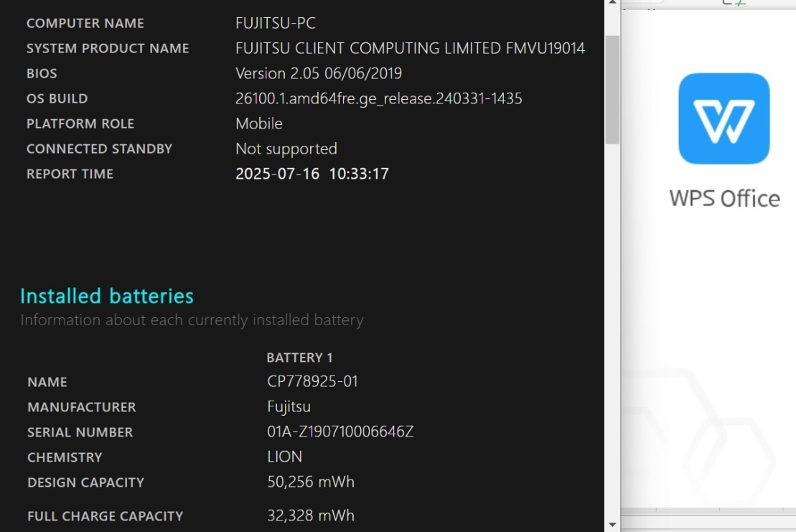796x532 pixels.
Task: Click the DESIGN CAPACITY label
Action: (86, 482)
